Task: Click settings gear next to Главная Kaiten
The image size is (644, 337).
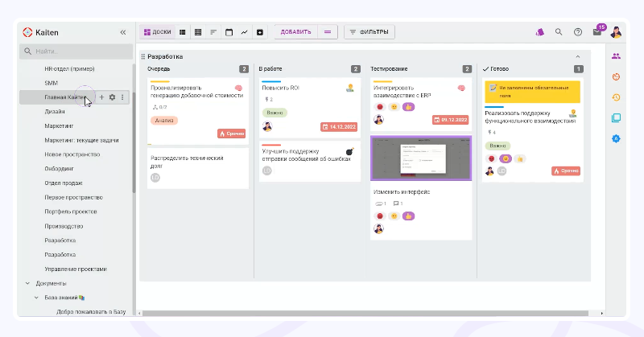Action: pyautogui.click(x=112, y=97)
